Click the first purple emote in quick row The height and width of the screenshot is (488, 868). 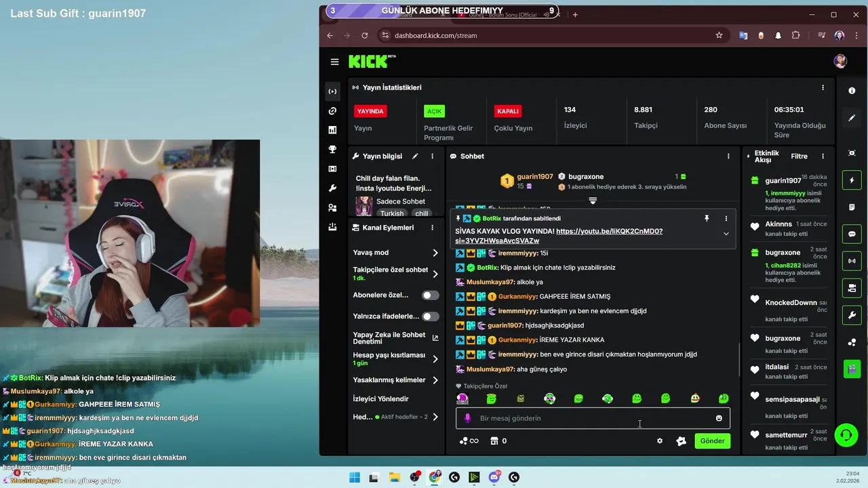[462, 399]
